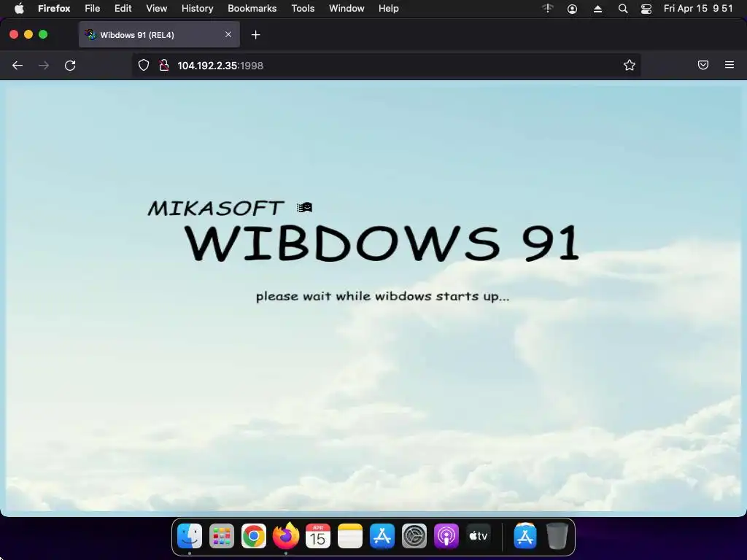Viewport: 747px width, 560px height.
Task: Open Podcasts from the Dock
Action: 446,536
